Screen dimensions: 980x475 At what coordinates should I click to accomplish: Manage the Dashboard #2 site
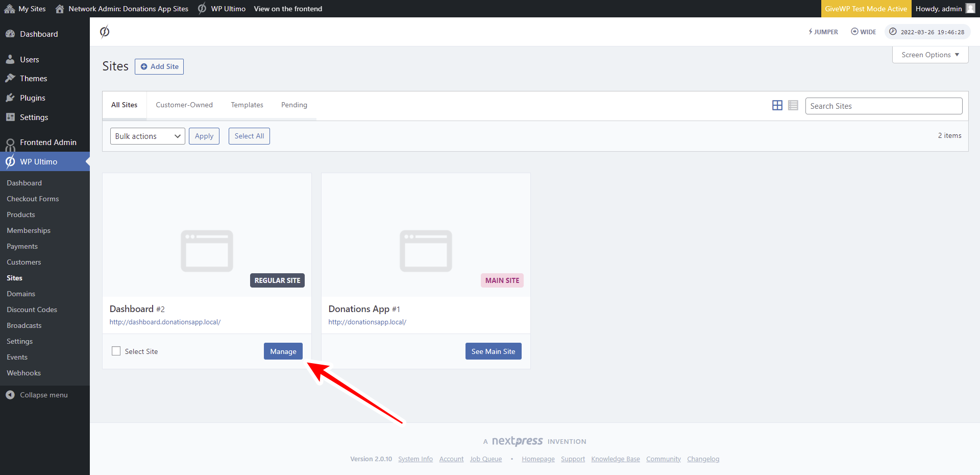283,351
